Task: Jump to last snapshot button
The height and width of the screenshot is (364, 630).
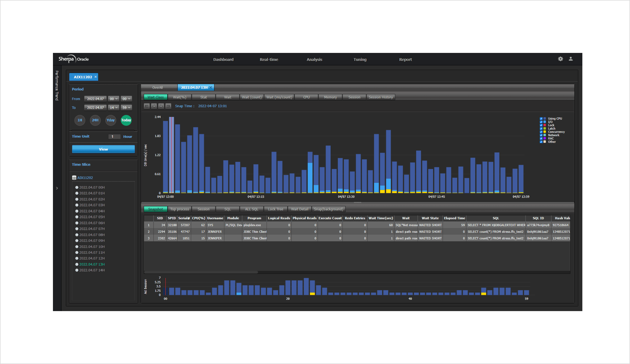Action: 168,106
